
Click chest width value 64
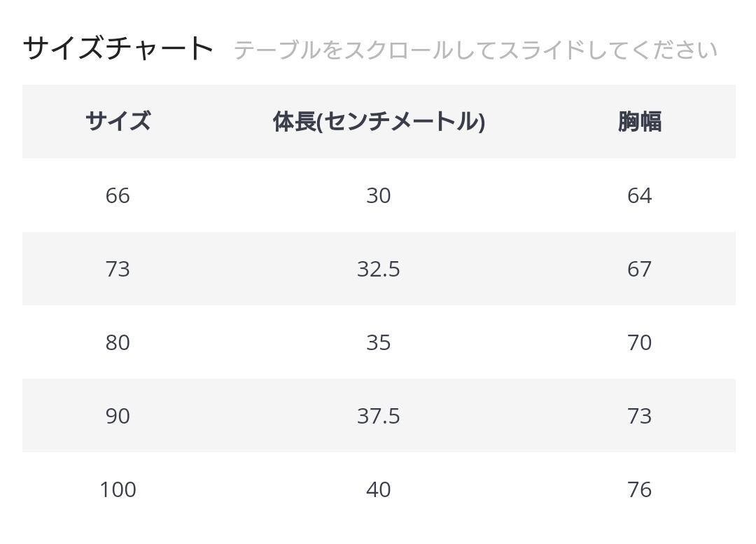(x=639, y=196)
